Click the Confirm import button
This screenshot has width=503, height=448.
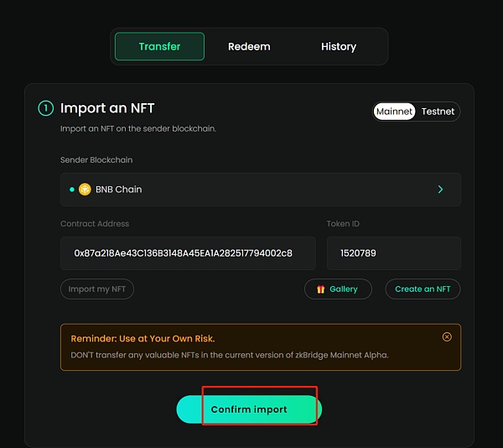click(x=249, y=409)
